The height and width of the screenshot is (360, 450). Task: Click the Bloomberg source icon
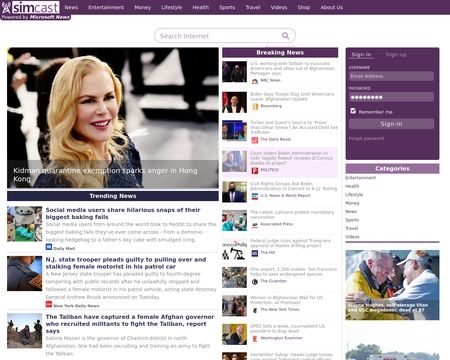click(x=255, y=106)
